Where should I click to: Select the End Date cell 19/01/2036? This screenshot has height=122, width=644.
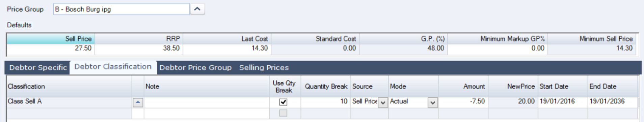coord(613,101)
